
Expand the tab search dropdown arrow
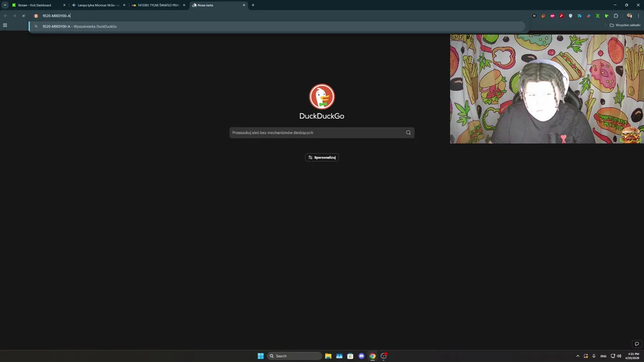coord(5,5)
